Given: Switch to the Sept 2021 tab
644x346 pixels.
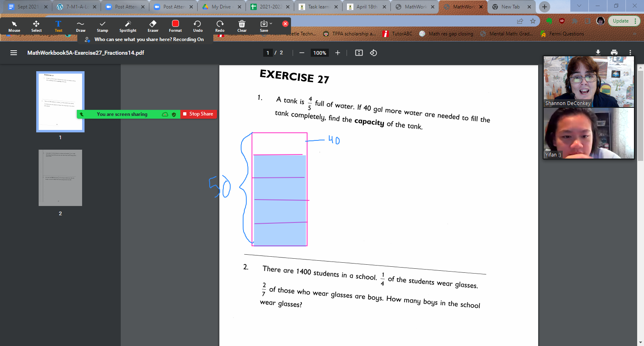Looking at the screenshot, I should (x=28, y=7).
